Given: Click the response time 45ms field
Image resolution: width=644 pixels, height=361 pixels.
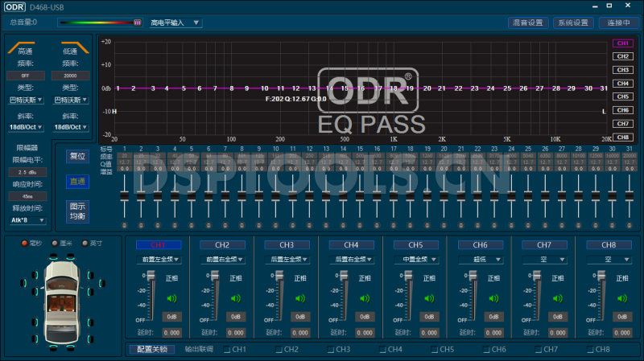Looking at the screenshot, I should pyautogui.click(x=27, y=196).
